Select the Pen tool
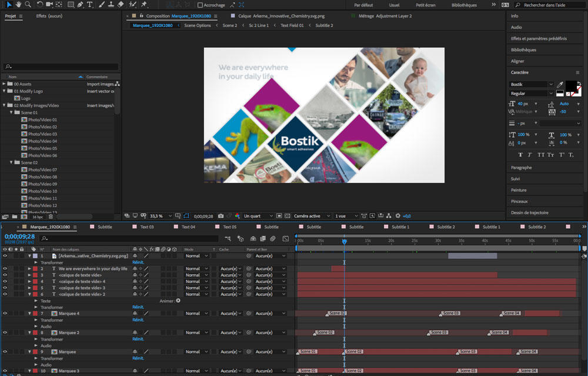The height and width of the screenshot is (376, 588). click(80, 5)
